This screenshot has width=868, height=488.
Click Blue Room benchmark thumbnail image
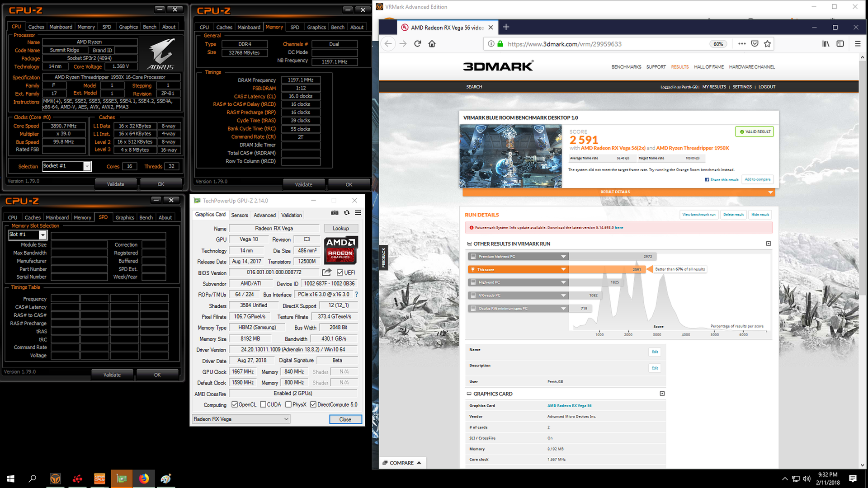[510, 156]
